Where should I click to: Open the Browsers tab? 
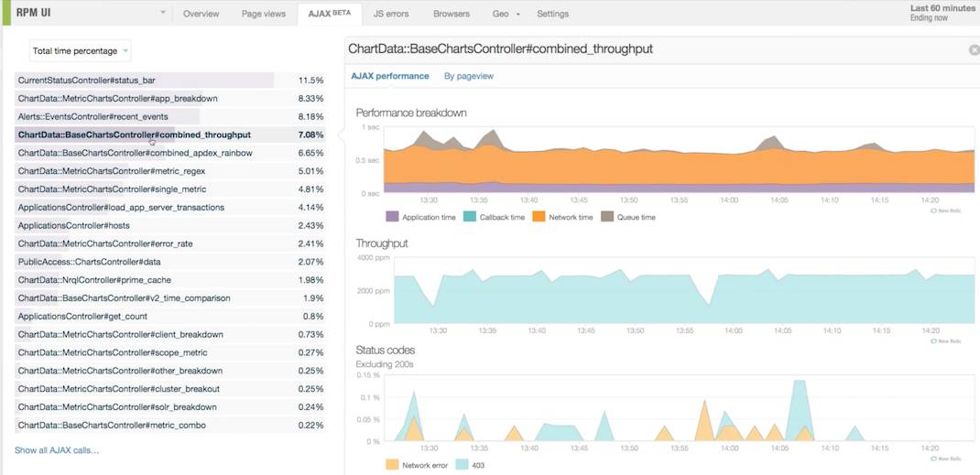tap(451, 14)
